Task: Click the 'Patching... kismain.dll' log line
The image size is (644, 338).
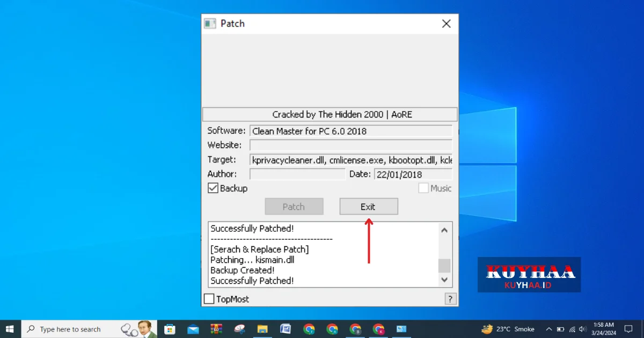Action: pyautogui.click(x=252, y=260)
